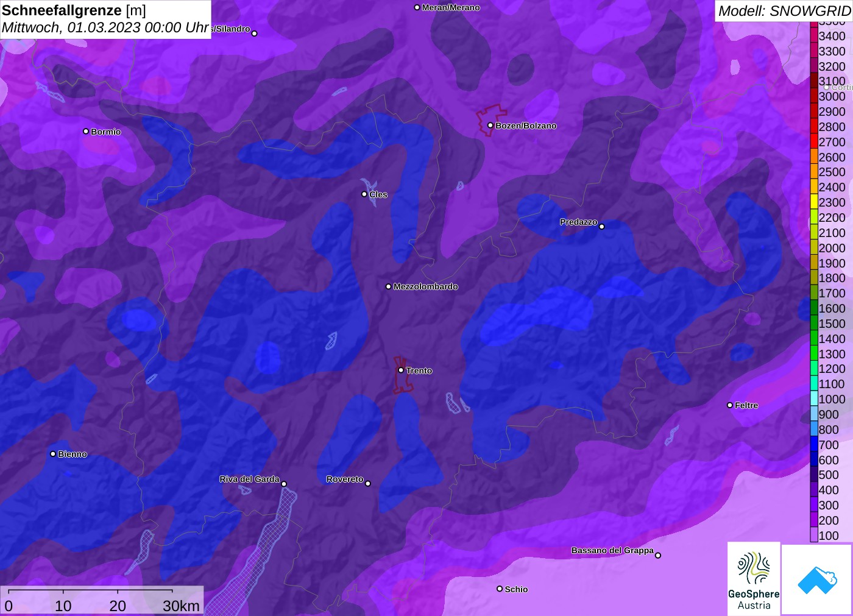Image resolution: width=853 pixels, height=616 pixels.
Task: Click the Bassano del Grappa marker dot
Action: click(x=658, y=555)
